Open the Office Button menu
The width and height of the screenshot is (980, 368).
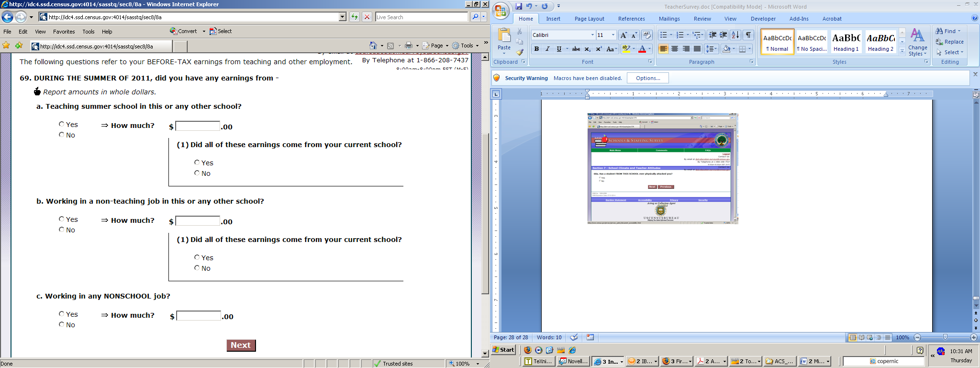pos(501,11)
